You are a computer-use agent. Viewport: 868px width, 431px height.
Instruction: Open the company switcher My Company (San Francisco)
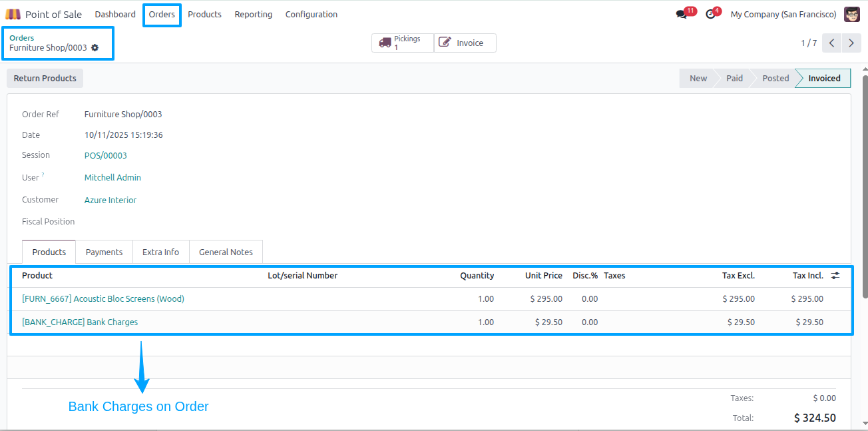783,14
